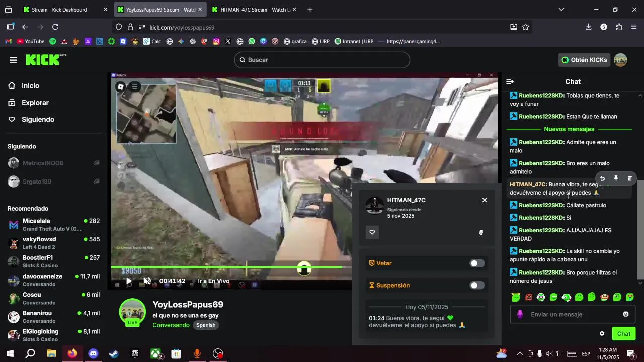
Task: Open the profile avatar menu
Action: point(620,60)
